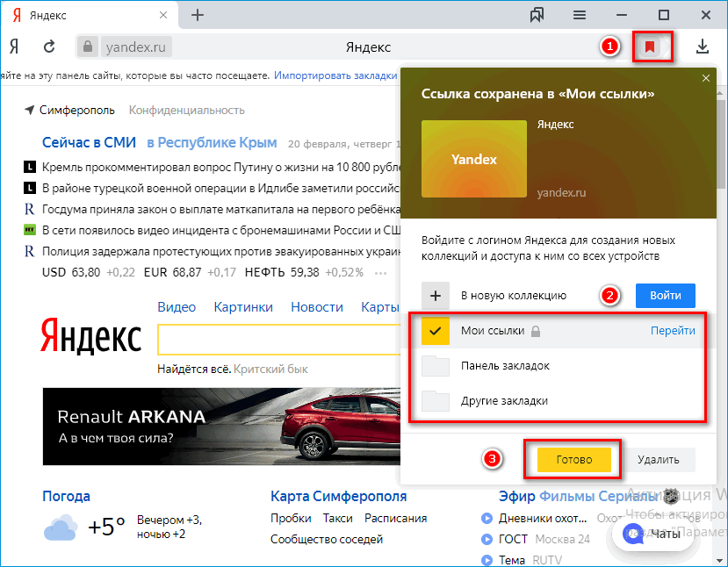Click the Yandex site thumbnail in the dialog
This screenshot has height=567, width=728.
(473, 160)
